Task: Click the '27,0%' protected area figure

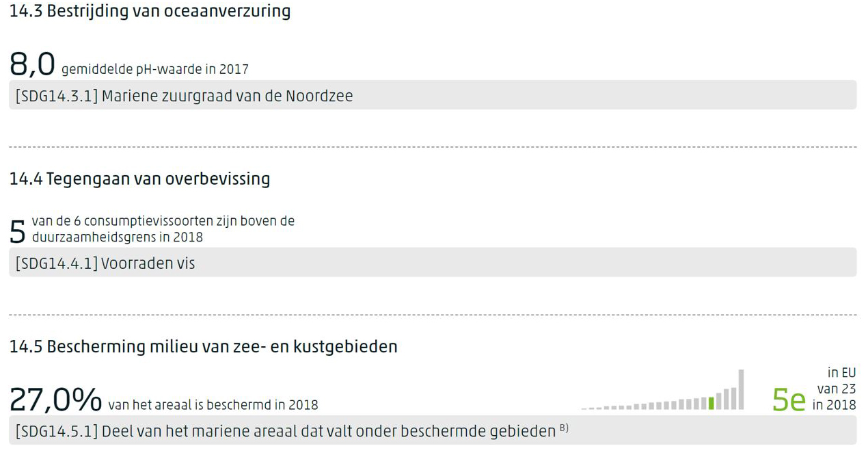Action: click(x=55, y=400)
